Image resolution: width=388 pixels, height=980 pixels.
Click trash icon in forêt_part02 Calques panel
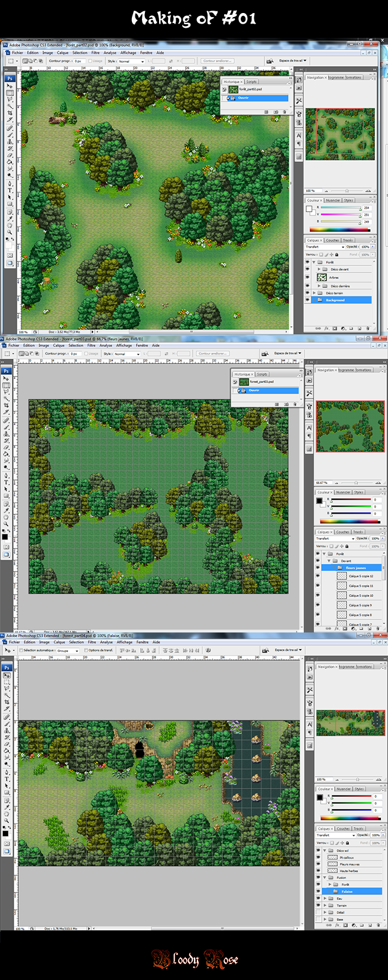click(x=367, y=328)
